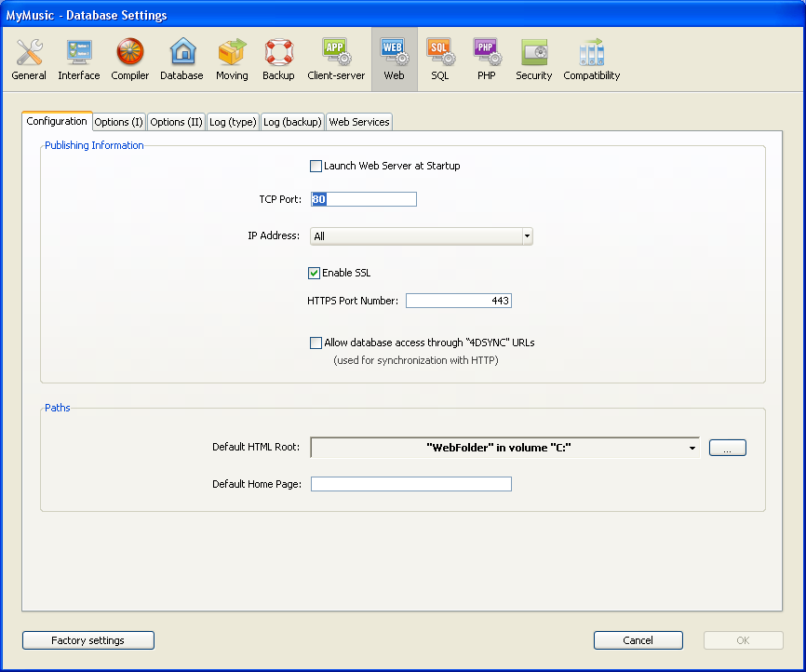
Task: Enable Launch Web Server at Startup
Action: click(x=316, y=167)
